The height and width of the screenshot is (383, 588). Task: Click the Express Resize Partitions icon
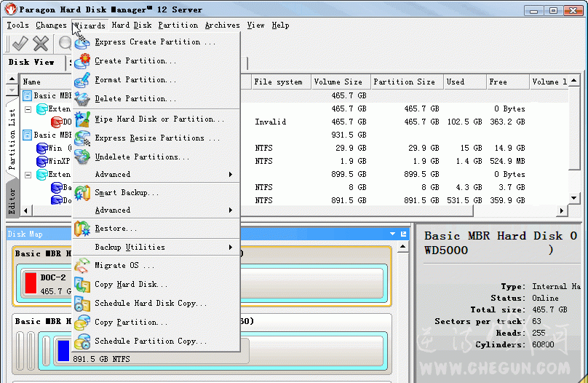click(x=82, y=138)
